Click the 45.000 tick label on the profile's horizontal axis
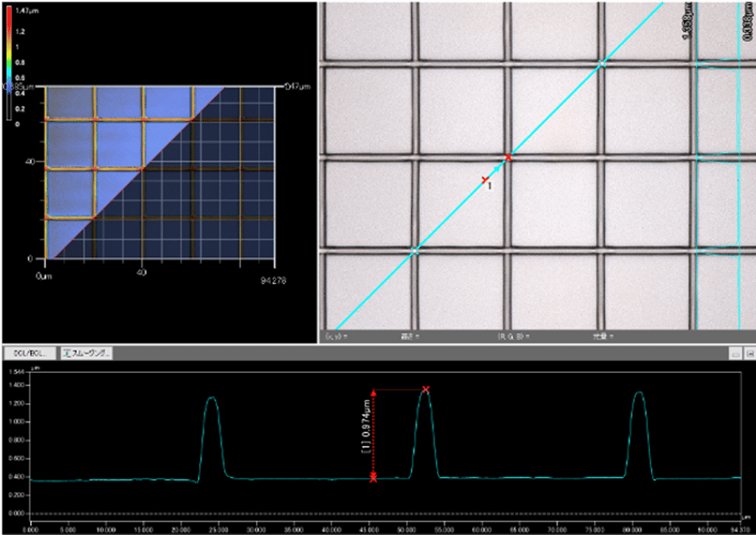The image size is (756, 535). pyautogui.click(x=369, y=530)
